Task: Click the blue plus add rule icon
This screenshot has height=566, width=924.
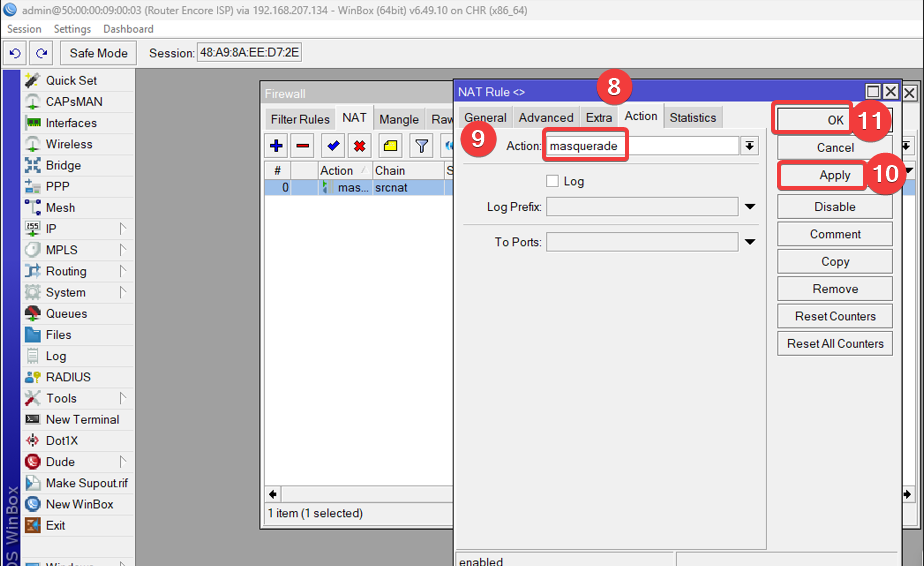Action: (x=277, y=146)
